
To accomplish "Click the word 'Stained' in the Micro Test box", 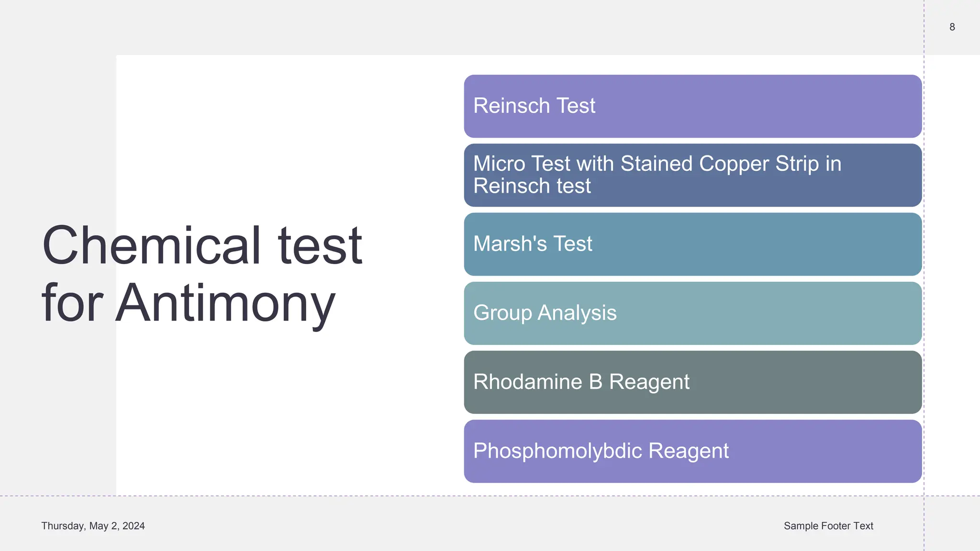I will 657,164.
